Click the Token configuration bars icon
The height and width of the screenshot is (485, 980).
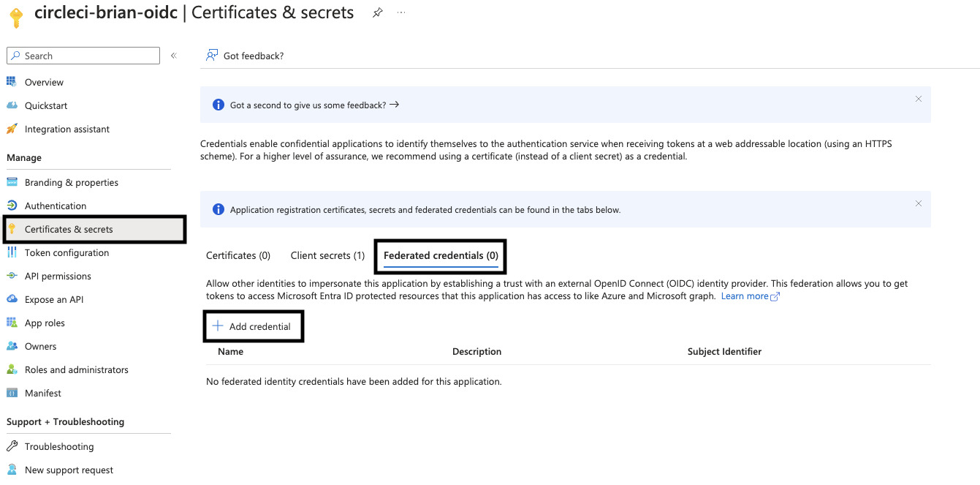[12, 252]
